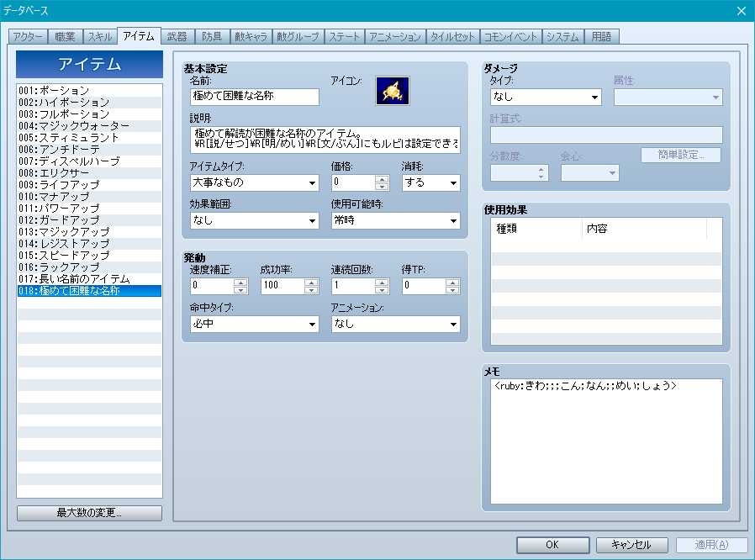Increase the 価格 value with up arrow

click(382, 178)
